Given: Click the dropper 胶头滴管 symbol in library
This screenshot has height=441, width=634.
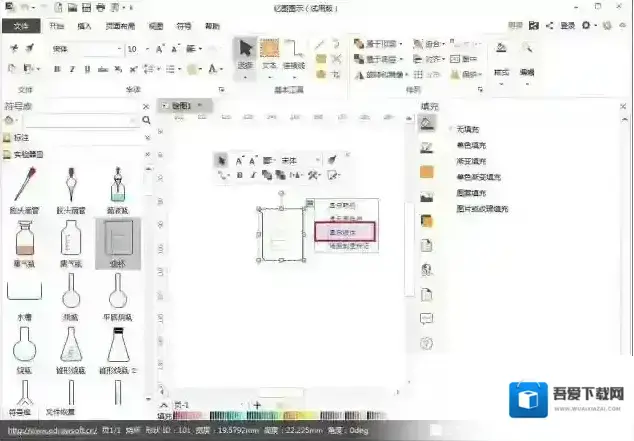Looking at the screenshot, I should [x=23, y=184].
